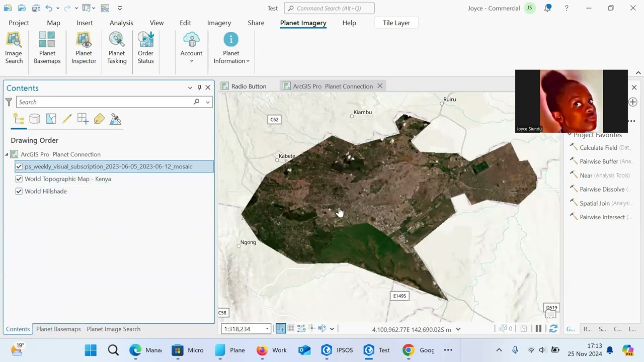Select List By Editing pencil icon

tap(67, 119)
